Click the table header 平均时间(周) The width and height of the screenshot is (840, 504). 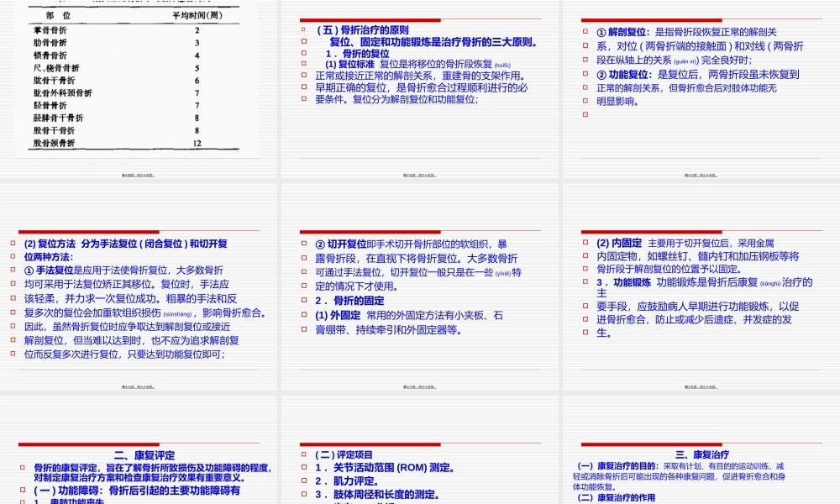pos(197,14)
